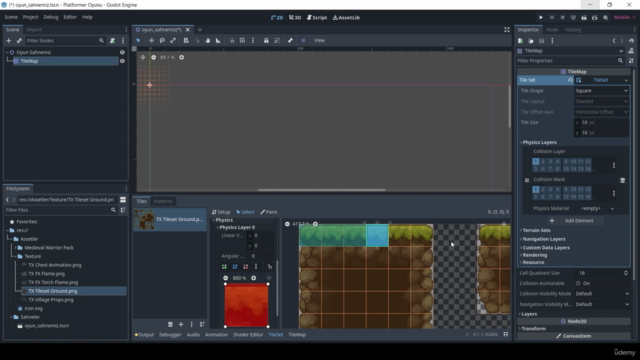Viewport: 640px width, 360px height.
Task: Click the green add polygon point tool
Action: click(224, 267)
